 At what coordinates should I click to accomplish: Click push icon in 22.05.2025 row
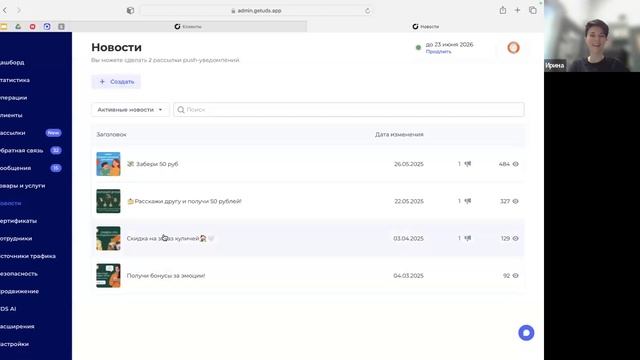pos(468,201)
